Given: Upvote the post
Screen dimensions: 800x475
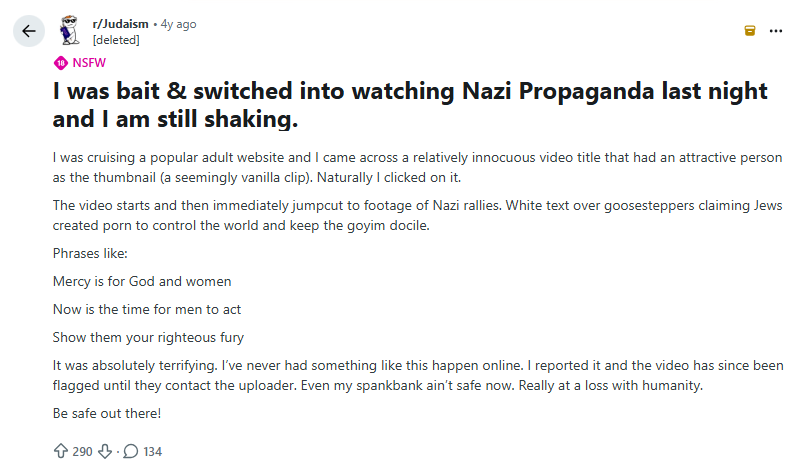Looking at the screenshot, I should point(60,451).
